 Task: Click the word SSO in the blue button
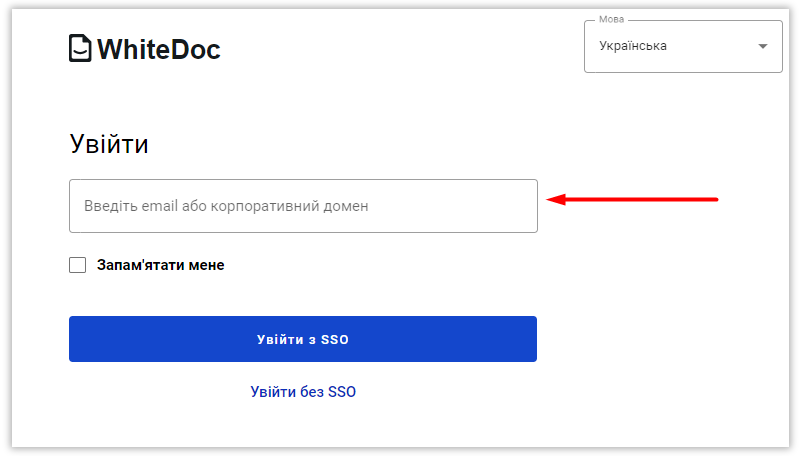click(335, 340)
